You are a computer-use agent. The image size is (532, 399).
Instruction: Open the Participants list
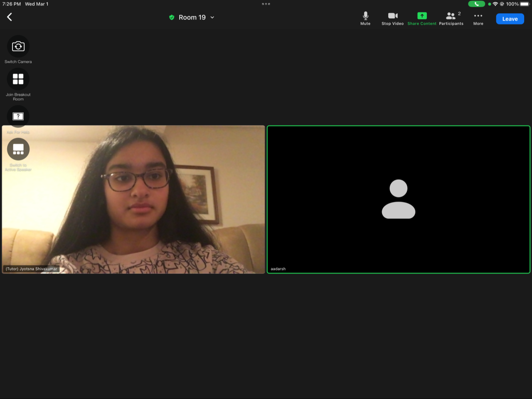point(451,19)
